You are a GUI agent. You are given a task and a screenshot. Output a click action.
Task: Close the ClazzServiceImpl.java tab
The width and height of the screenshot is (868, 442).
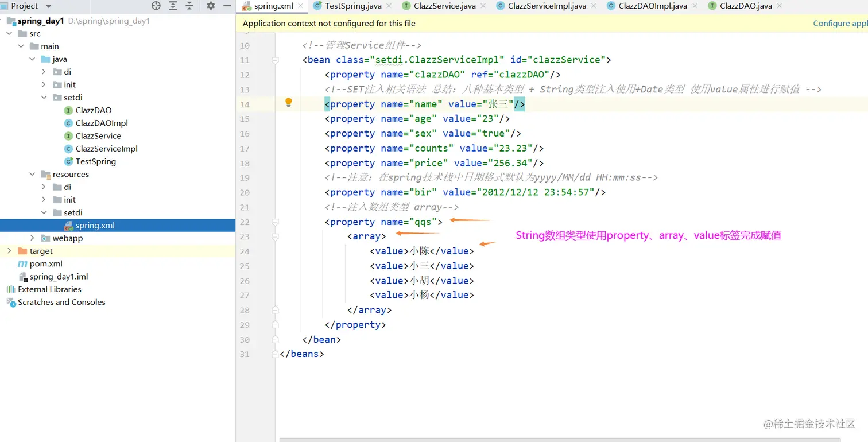595,6
